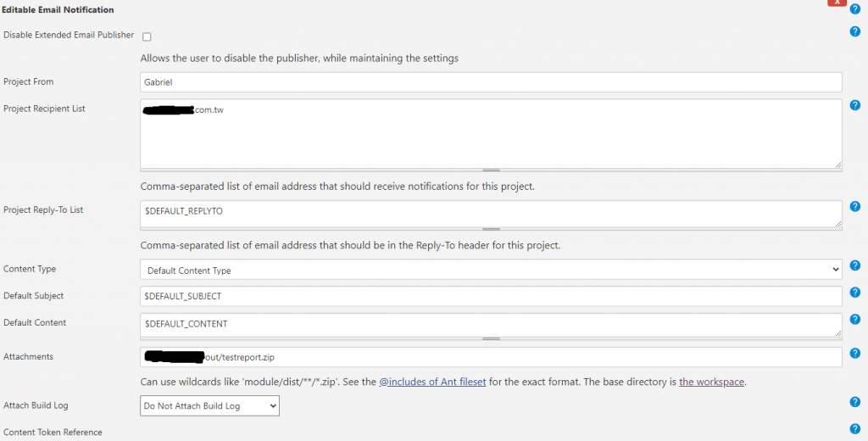Open help for Editable Email Notification
Viewport: 868px width, 441px height.
pos(854,9)
